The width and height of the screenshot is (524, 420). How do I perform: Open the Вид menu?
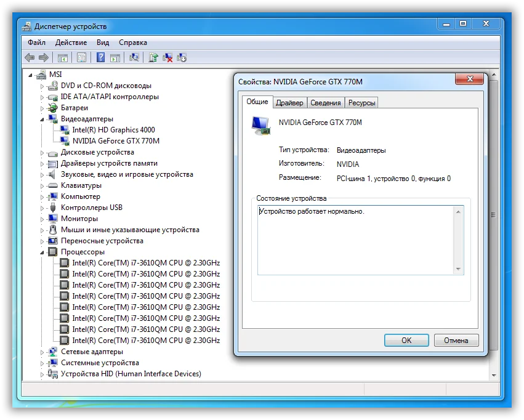tap(103, 42)
